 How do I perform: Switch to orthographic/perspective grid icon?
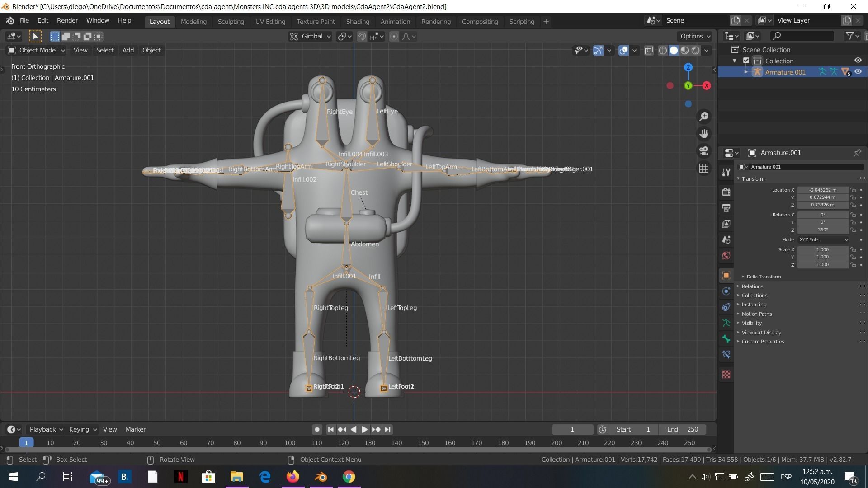704,168
